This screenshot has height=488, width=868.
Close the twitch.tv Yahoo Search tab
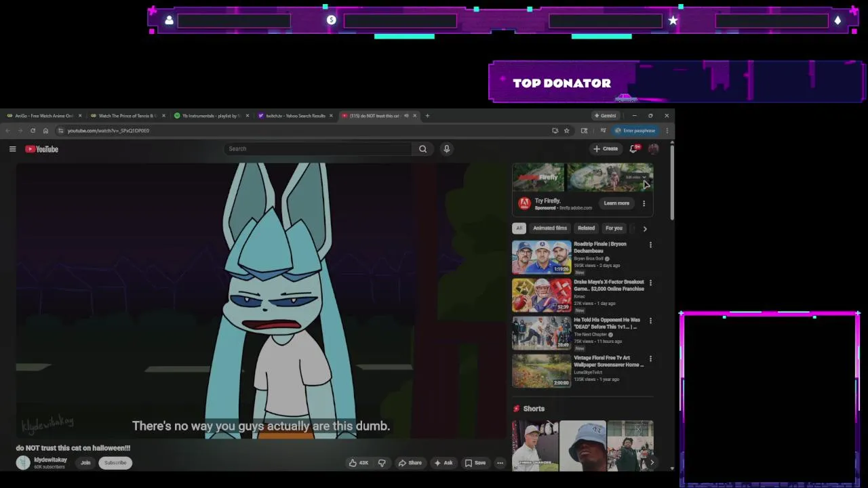click(331, 116)
